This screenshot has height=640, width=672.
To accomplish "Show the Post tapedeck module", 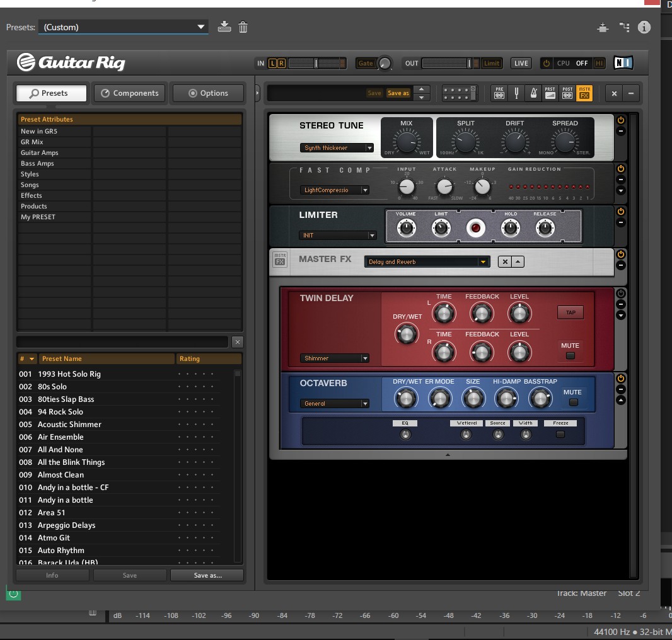I will 567,93.
